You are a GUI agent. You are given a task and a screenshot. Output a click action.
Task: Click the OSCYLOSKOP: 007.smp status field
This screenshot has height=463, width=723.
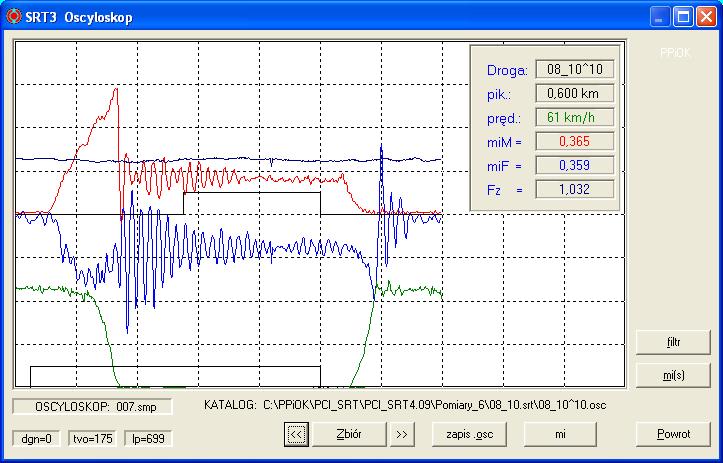(92, 407)
